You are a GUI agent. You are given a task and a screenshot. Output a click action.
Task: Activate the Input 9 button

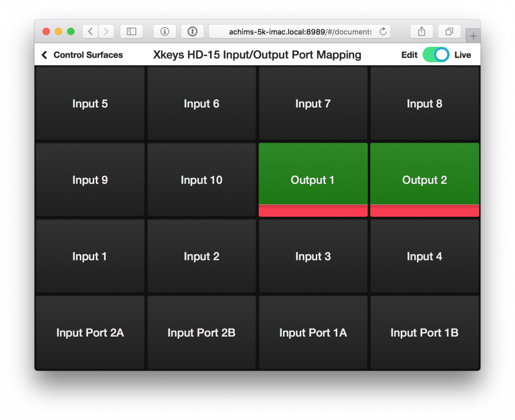point(90,180)
